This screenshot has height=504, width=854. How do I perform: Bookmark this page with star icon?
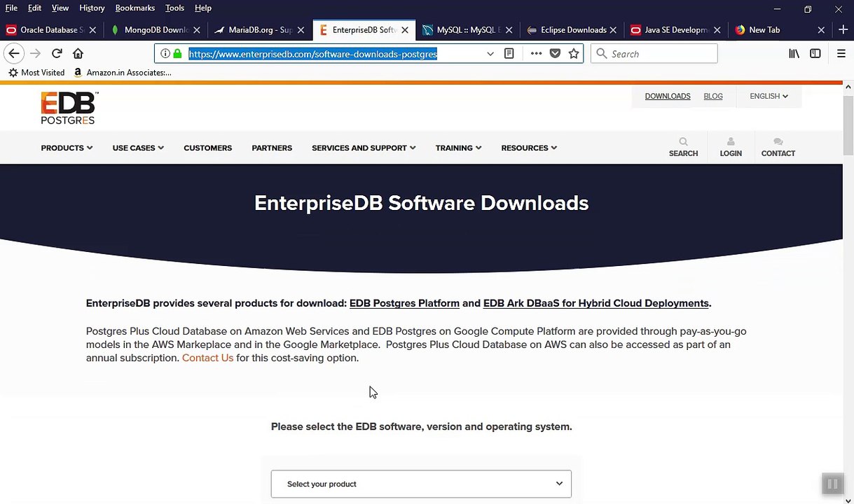point(574,54)
